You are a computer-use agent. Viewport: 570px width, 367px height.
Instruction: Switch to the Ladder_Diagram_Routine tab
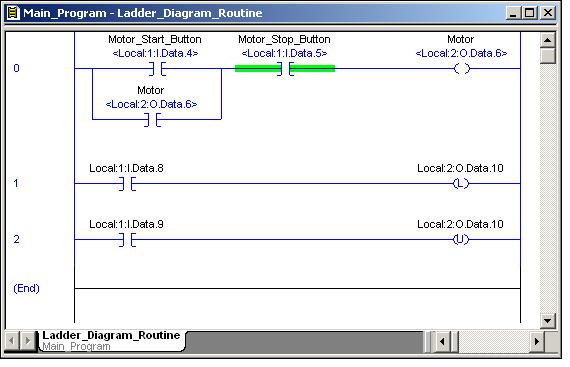click(112, 340)
